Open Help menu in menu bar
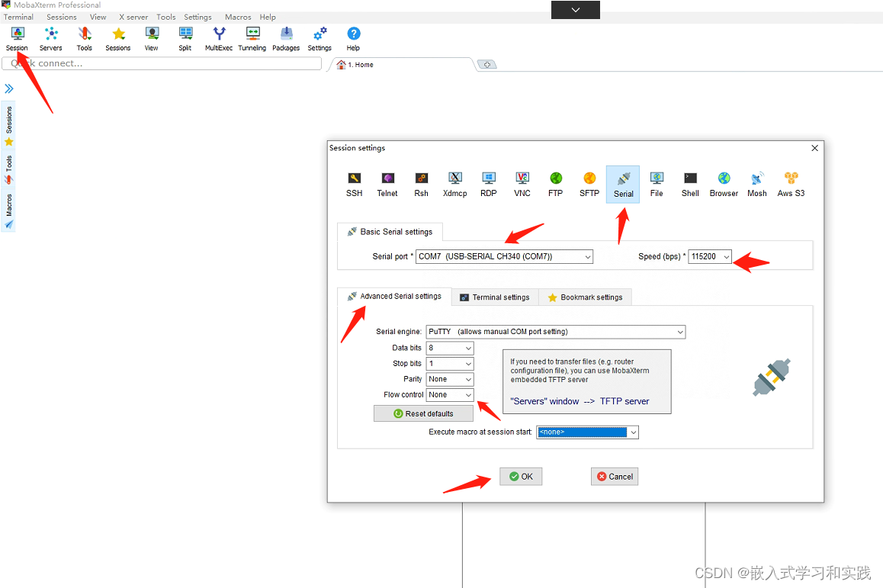 click(x=268, y=17)
